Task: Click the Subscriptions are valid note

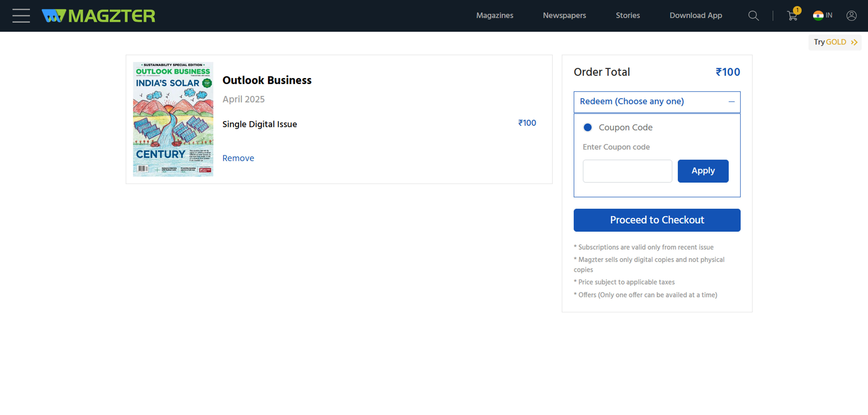Action: click(x=643, y=247)
